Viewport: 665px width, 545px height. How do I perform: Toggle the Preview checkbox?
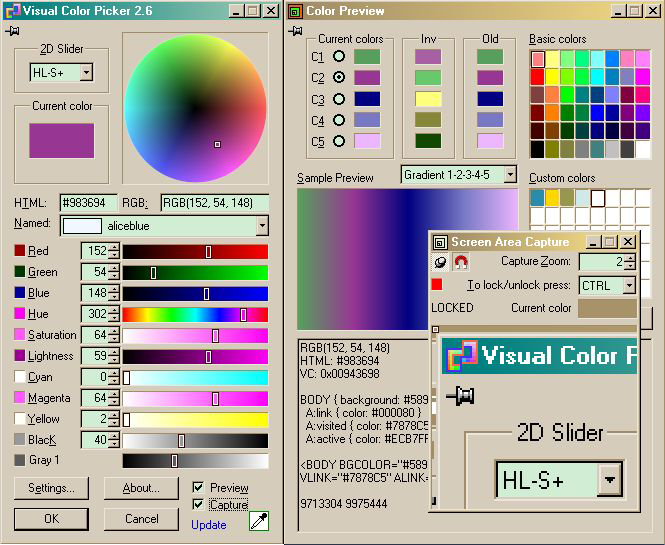pyautogui.click(x=198, y=487)
